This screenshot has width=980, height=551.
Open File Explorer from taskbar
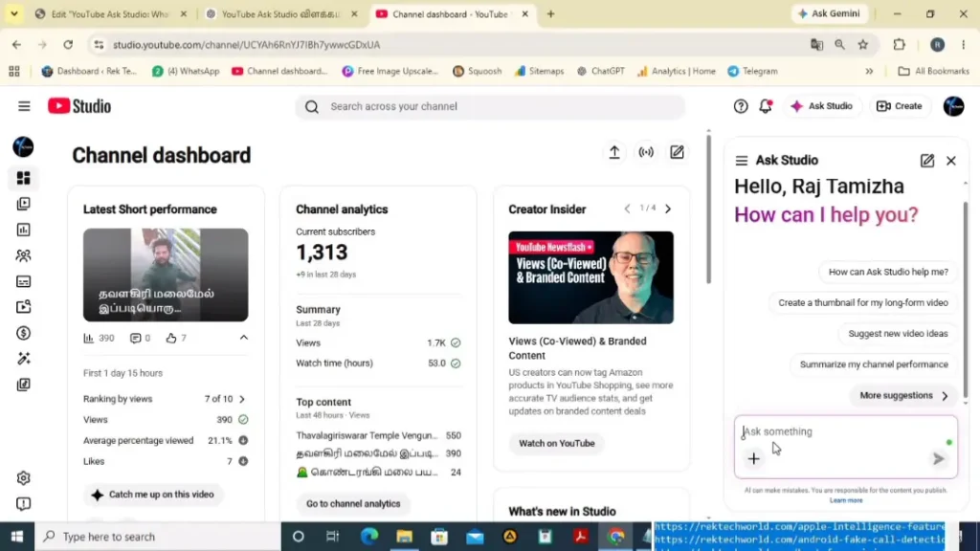click(x=405, y=537)
